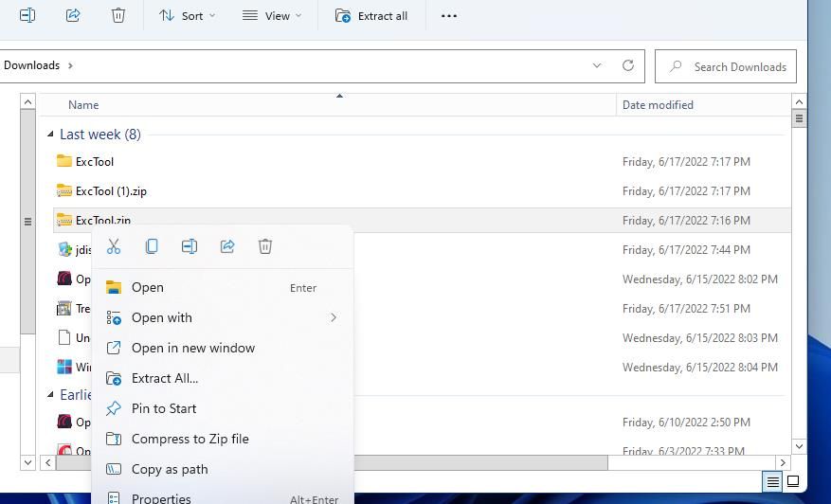Screen dimensions: 831x504
Task: Open the Sort dropdown
Action: [187, 16]
